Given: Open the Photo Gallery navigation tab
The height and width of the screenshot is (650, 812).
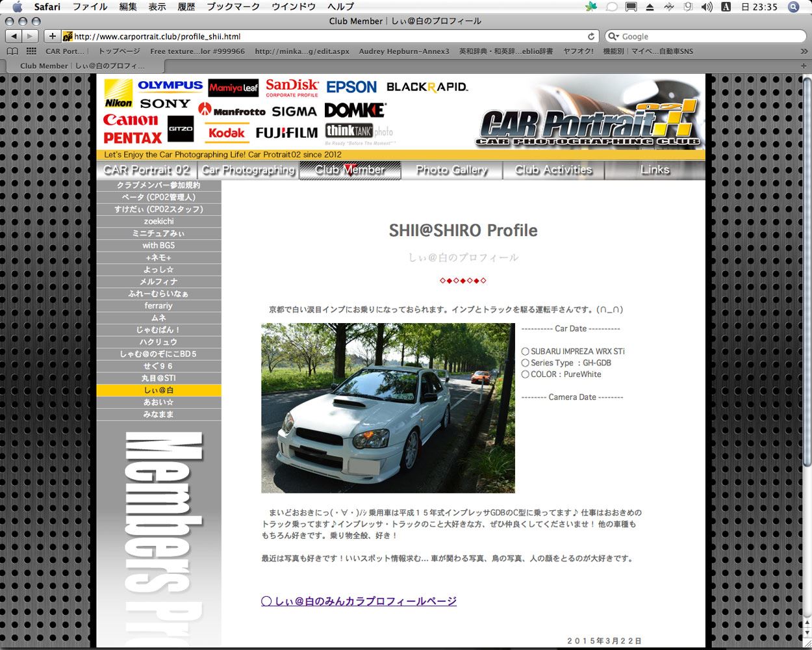Looking at the screenshot, I should [x=451, y=170].
